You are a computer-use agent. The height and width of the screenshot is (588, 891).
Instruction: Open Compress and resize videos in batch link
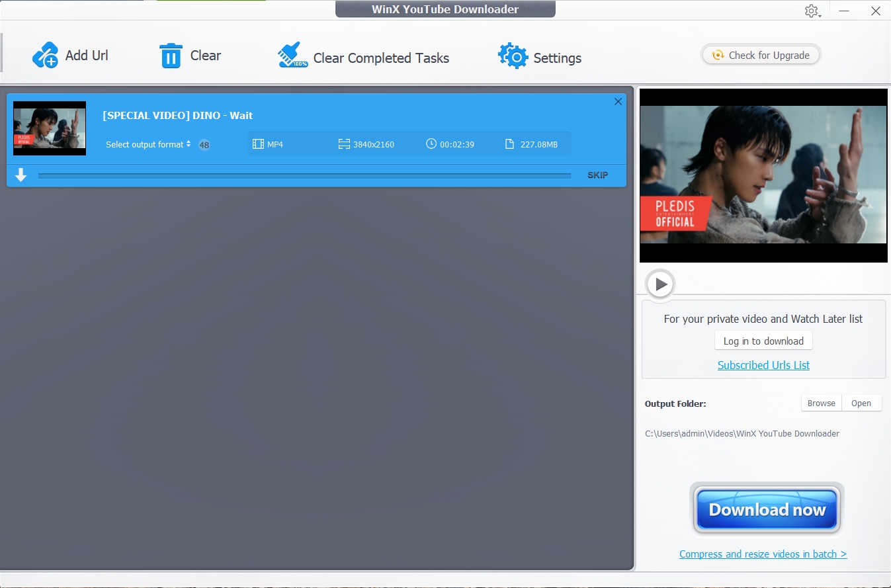(x=763, y=554)
